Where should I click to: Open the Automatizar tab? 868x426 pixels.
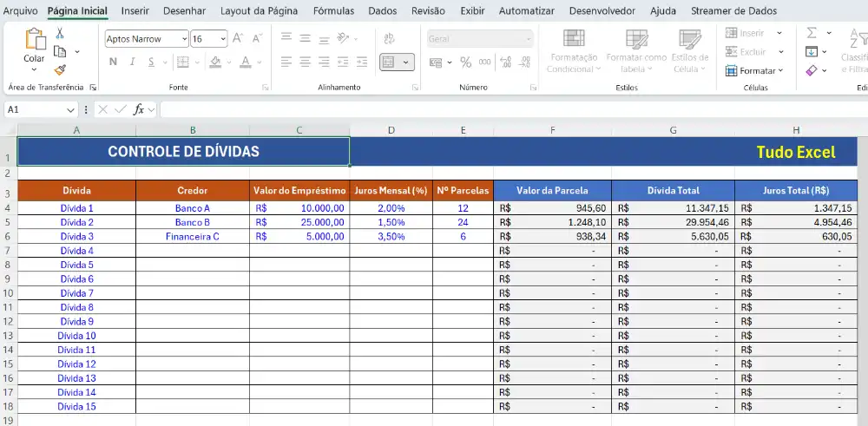point(527,10)
